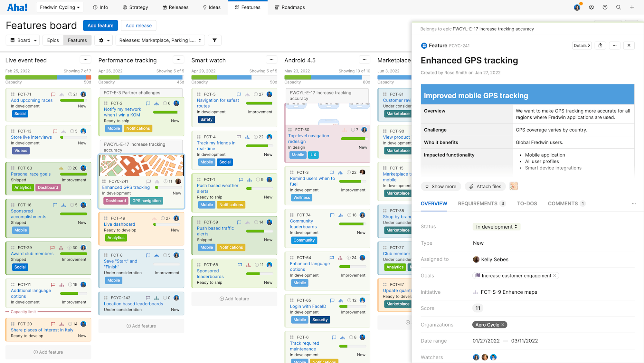Click the Add release button
Viewport: 644px width, 363px height.
[x=138, y=25]
